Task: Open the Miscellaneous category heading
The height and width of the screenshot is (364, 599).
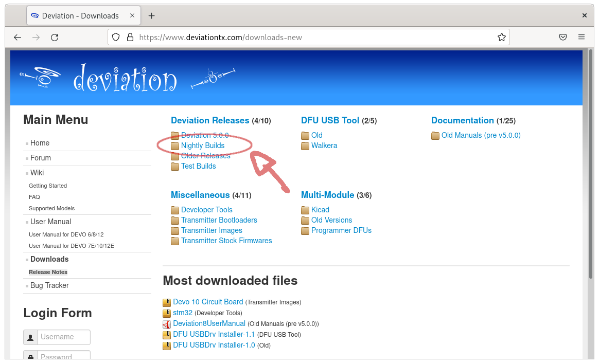Action: pyautogui.click(x=200, y=195)
